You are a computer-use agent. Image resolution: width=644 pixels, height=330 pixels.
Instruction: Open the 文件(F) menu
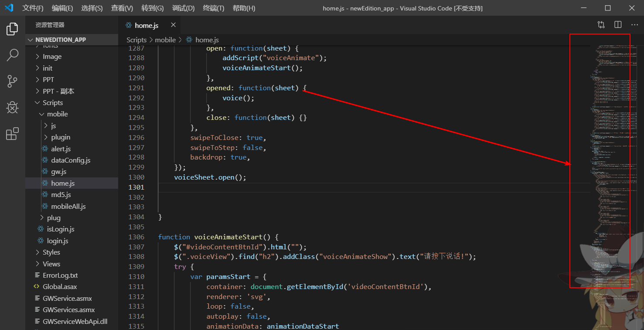coord(33,8)
